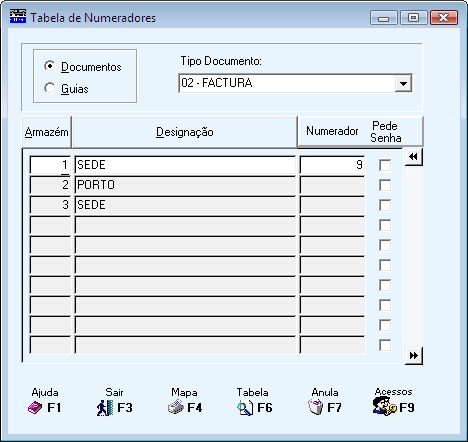This screenshot has width=468, height=442.
Task: Click the Tabela de Numeradores title icon
Action: tap(18, 16)
